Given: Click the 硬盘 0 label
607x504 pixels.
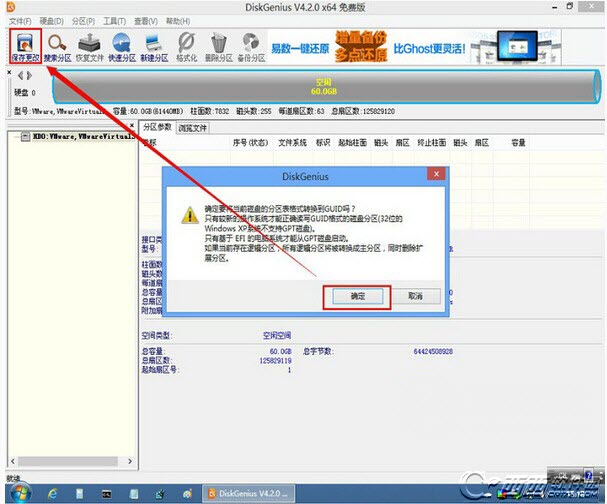Looking at the screenshot, I should coord(25,93).
